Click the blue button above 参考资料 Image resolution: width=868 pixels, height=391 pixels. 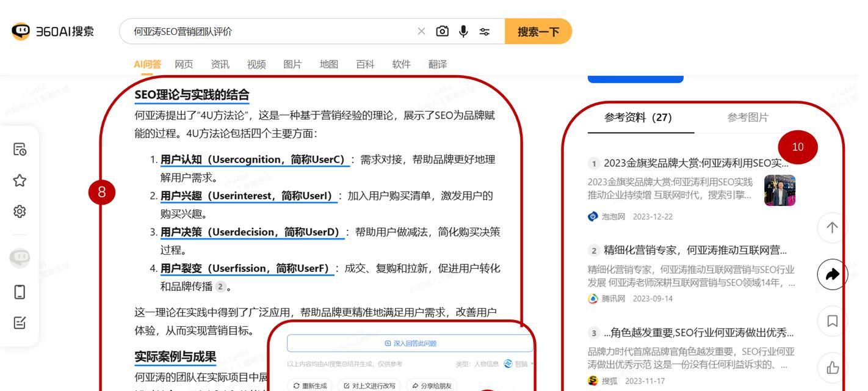click(635, 79)
